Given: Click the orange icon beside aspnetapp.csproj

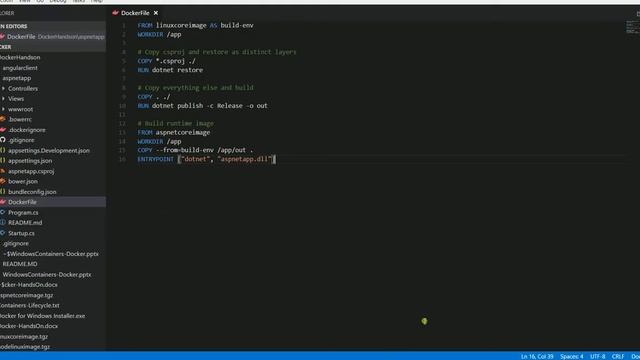Looking at the screenshot, I should tap(2, 171).
